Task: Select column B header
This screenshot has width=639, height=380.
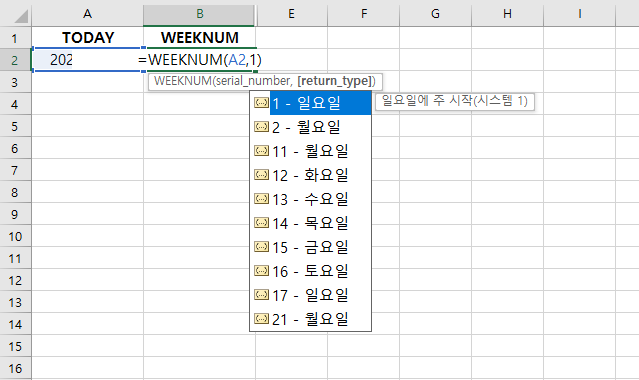Action: pos(199,14)
